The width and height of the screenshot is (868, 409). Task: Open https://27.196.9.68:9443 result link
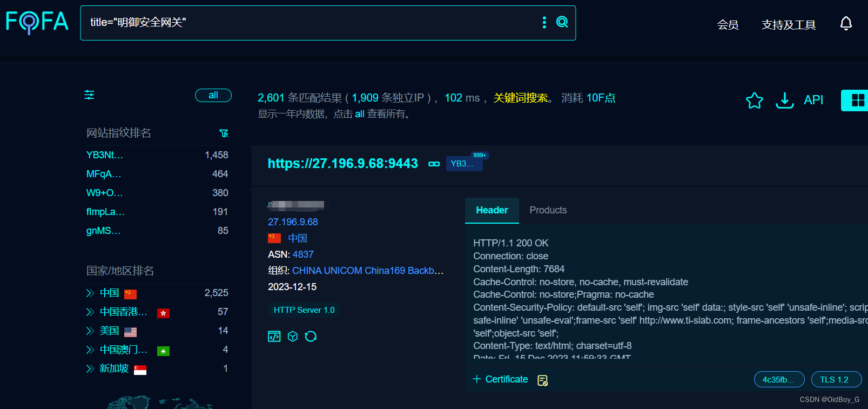343,164
